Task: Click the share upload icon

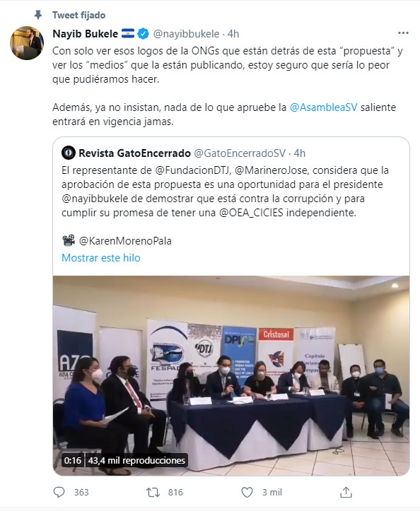Action: click(346, 492)
